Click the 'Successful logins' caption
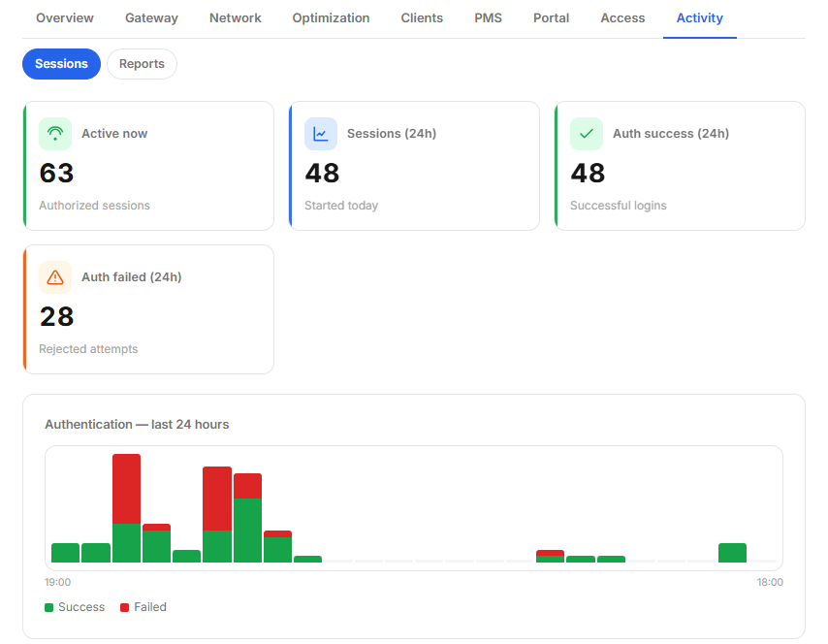This screenshot has height=644, width=828. point(619,206)
